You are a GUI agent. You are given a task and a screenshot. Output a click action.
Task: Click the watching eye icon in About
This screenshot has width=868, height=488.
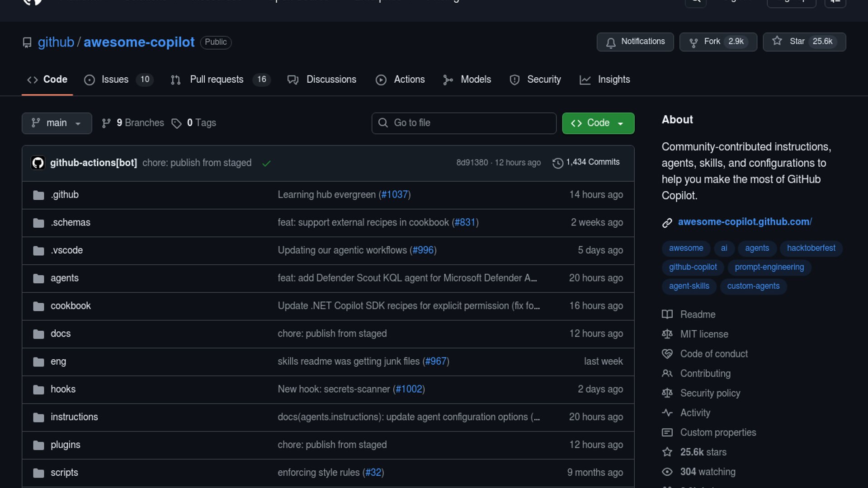click(x=667, y=472)
